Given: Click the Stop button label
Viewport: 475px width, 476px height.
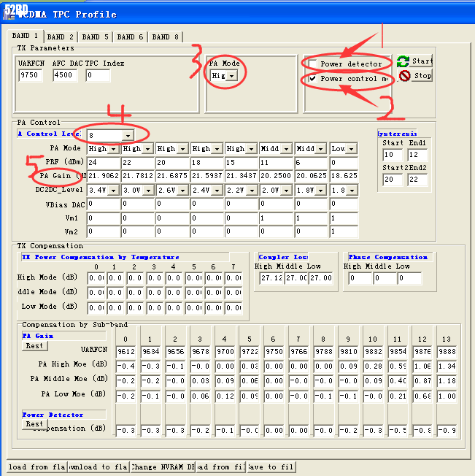Looking at the screenshot, I should pyautogui.click(x=422, y=76).
